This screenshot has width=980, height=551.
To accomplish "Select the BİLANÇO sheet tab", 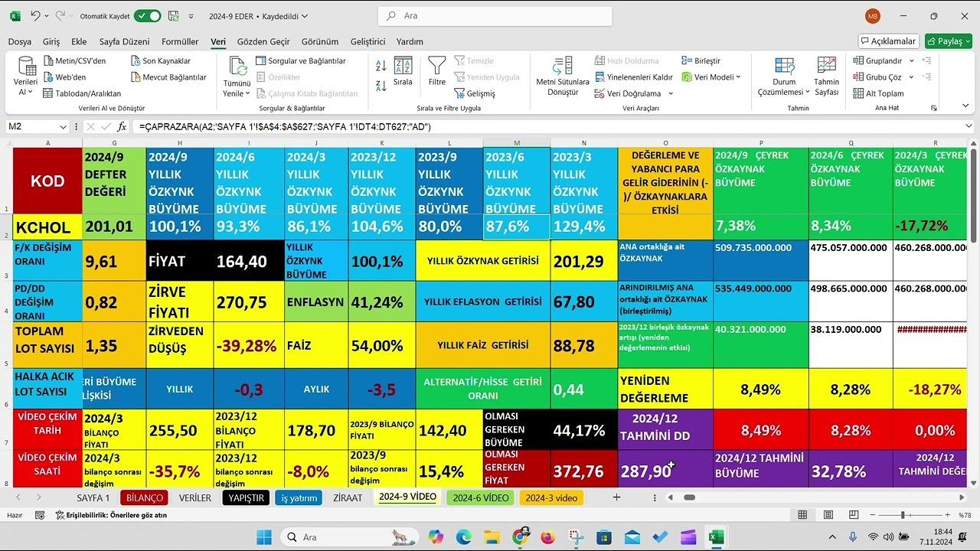I will 144,497.
